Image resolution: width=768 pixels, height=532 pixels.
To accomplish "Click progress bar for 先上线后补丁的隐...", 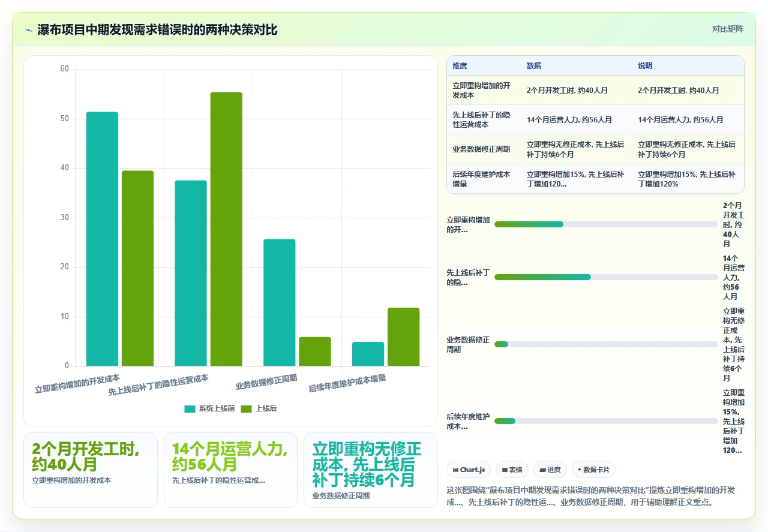I will point(606,277).
